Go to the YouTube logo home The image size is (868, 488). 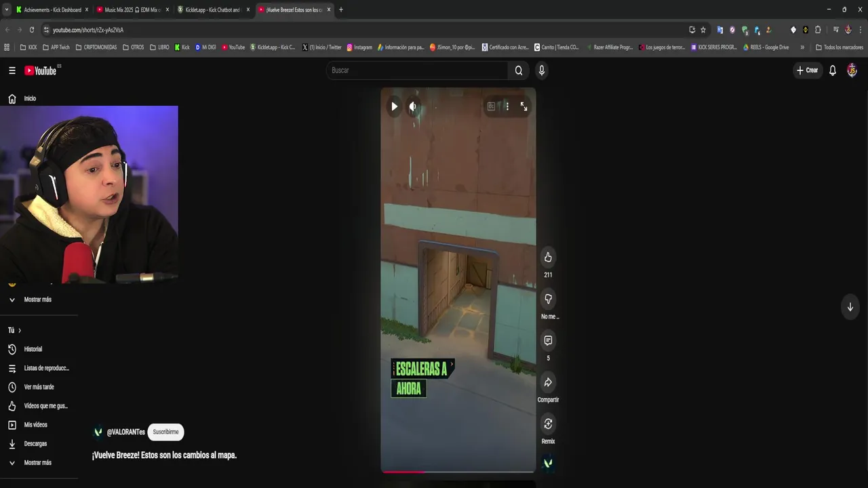[41, 70]
